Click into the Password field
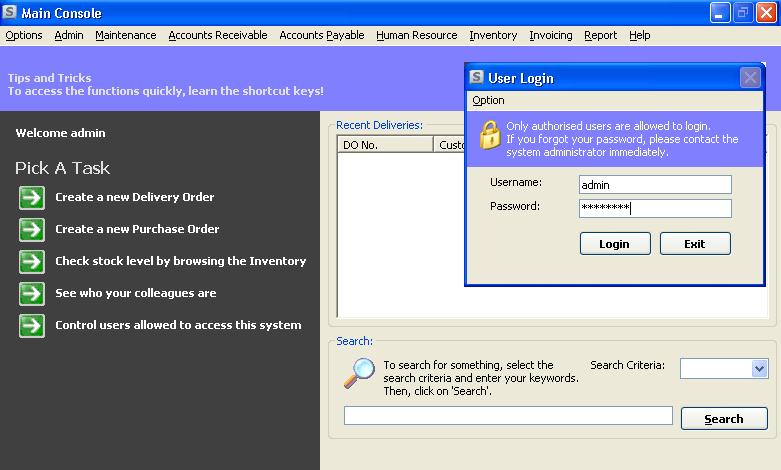The height and width of the screenshot is (470, 781). click(x=655, y=208)
